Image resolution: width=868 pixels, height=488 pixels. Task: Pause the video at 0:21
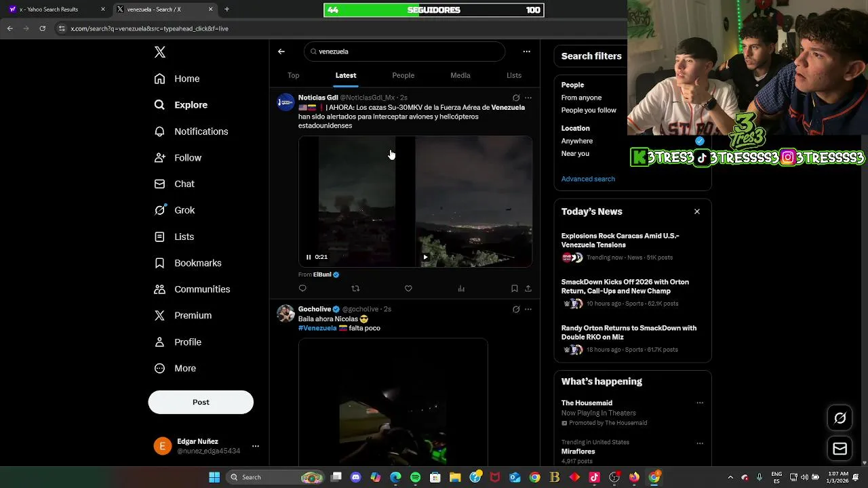click(x=309, y=257)
